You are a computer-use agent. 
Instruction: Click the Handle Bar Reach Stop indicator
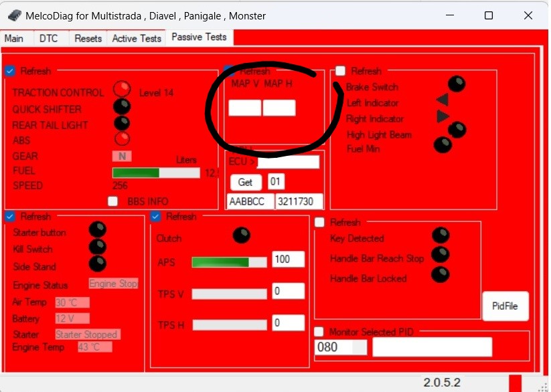pos(441,255)
